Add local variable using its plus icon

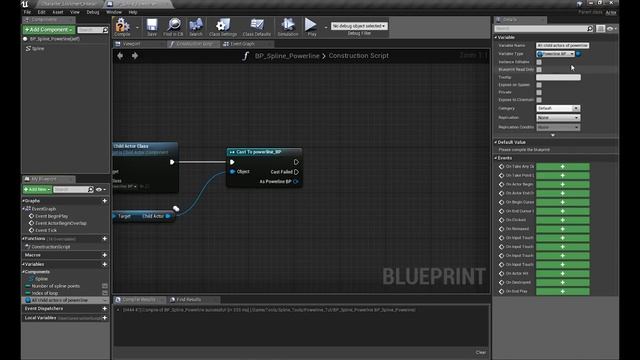tap(104, 318)
